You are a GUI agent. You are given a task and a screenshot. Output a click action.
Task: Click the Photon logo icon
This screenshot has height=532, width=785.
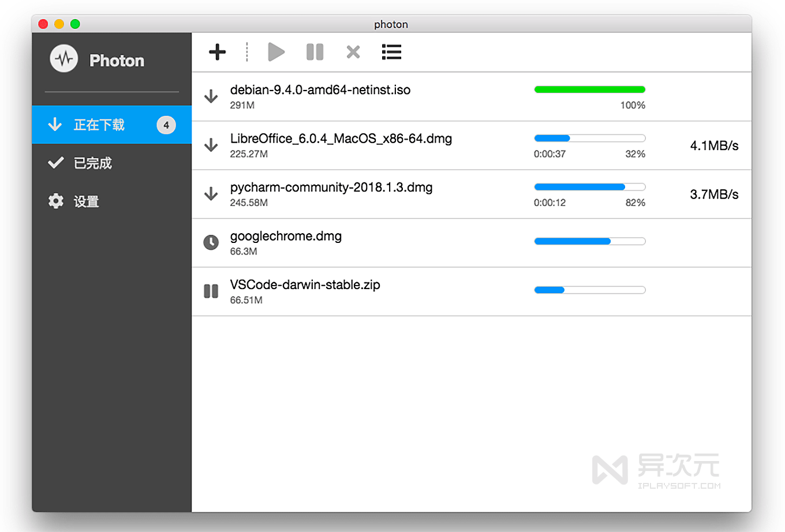[63, 59]
